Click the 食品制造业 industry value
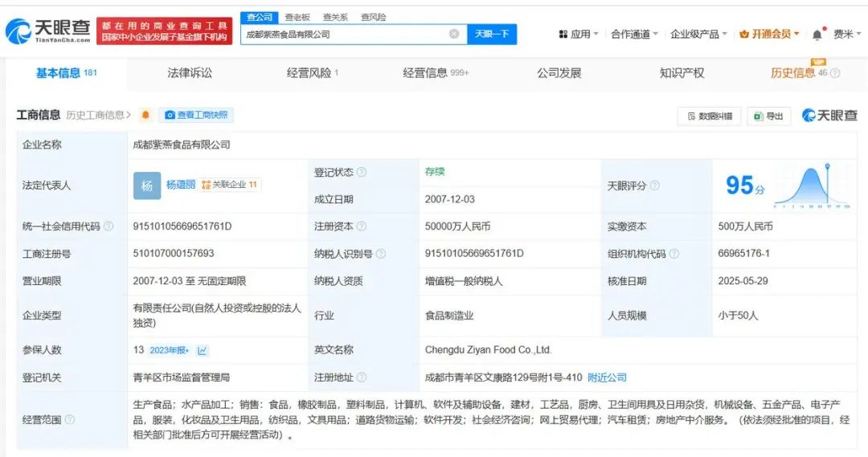 coord(449,316)
